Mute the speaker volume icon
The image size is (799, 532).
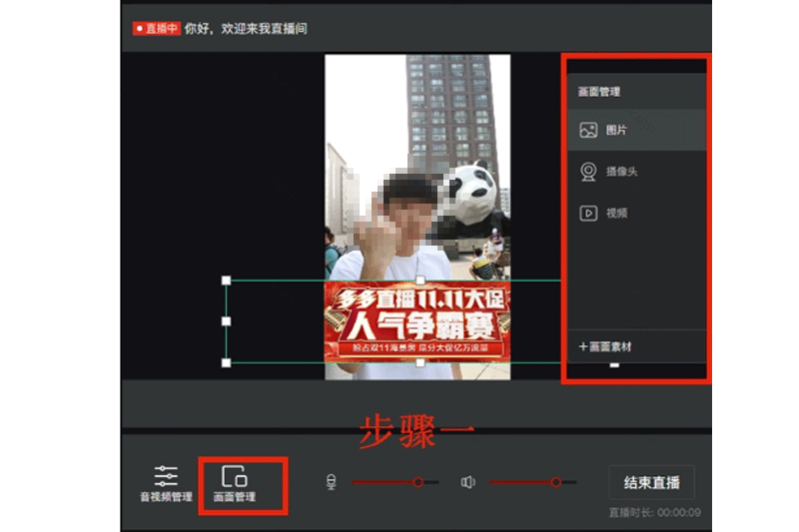pyautogui.click(x=467, y=482)
